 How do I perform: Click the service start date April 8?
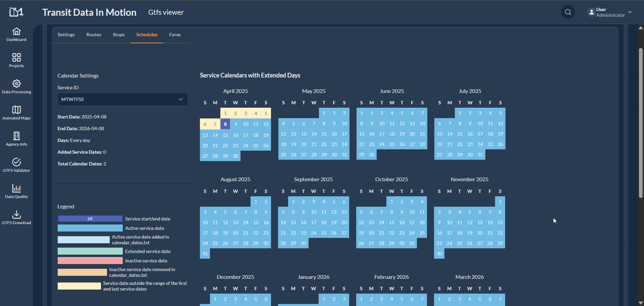pos(225,124)
